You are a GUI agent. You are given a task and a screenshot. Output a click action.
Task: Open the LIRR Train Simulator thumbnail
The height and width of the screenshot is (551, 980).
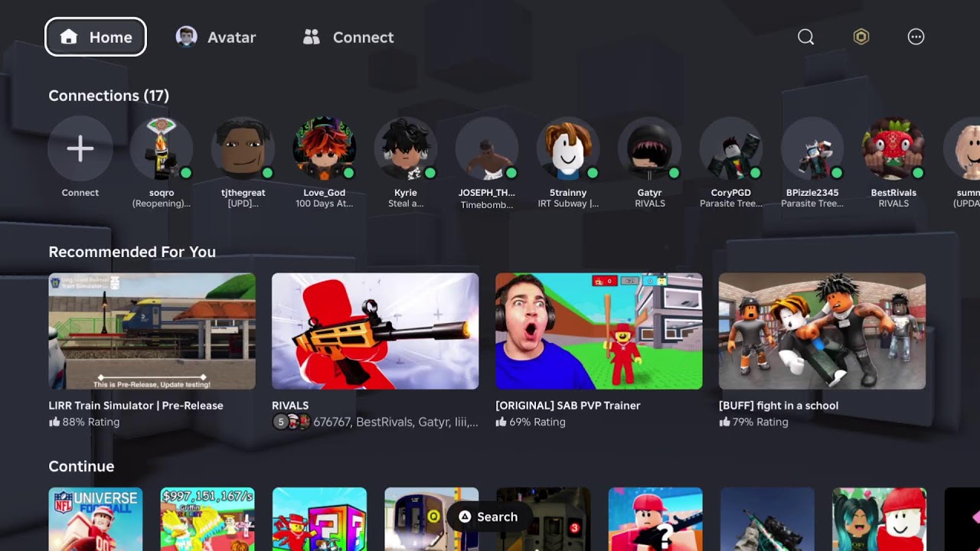click(x=152, y=331)
